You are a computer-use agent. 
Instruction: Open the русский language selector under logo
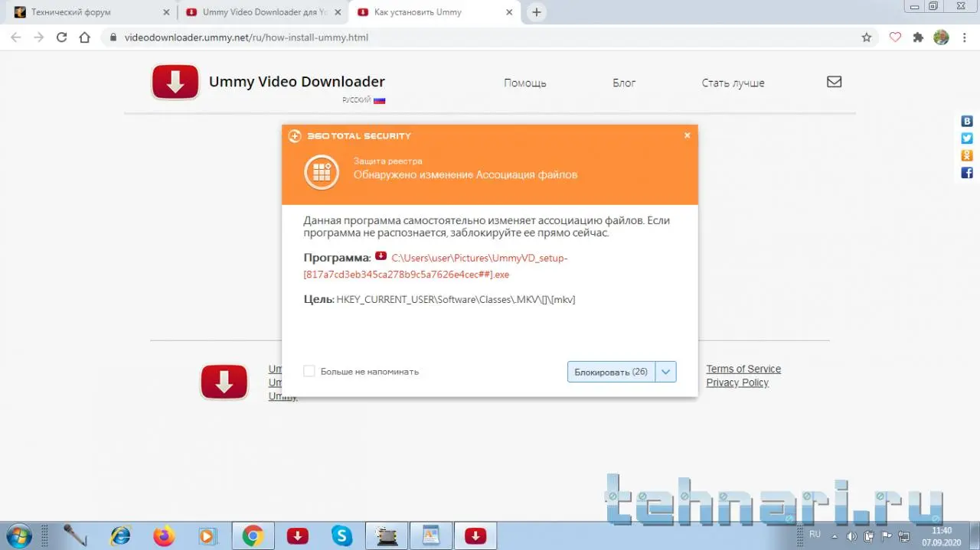pyautogui.click(x=364, y=100)
